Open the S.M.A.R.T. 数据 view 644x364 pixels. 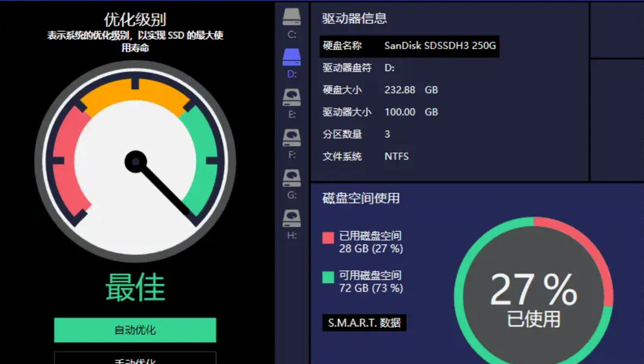(364, 323)
